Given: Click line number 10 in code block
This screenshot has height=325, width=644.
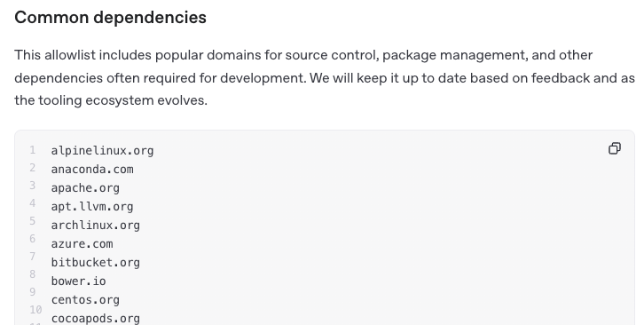Looking at the screenshot, I should pyautogui.click(x=35, y=309).
